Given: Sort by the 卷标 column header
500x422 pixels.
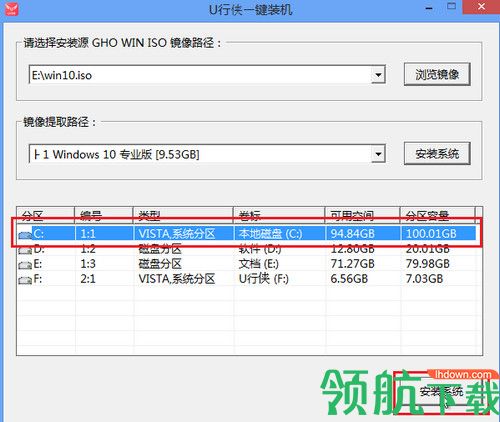Looking at the screenshot, I should pos(279,215).
